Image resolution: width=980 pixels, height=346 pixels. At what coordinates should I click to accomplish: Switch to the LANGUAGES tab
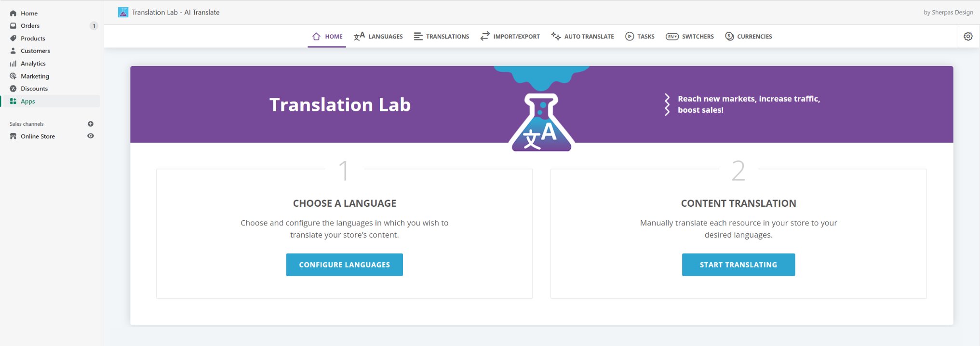tap(378, 36)
